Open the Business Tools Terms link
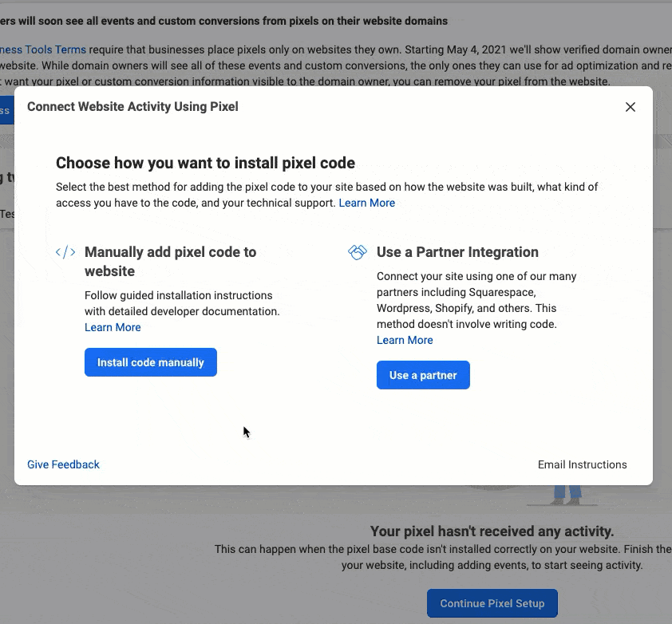 [43, 49]
